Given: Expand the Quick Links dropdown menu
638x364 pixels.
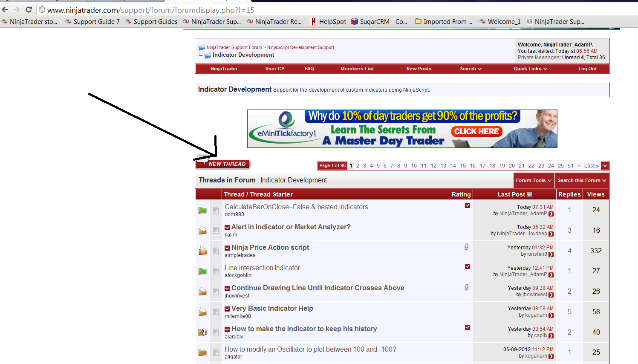Looking at the screenshot, I should click(x=530, y=69).
